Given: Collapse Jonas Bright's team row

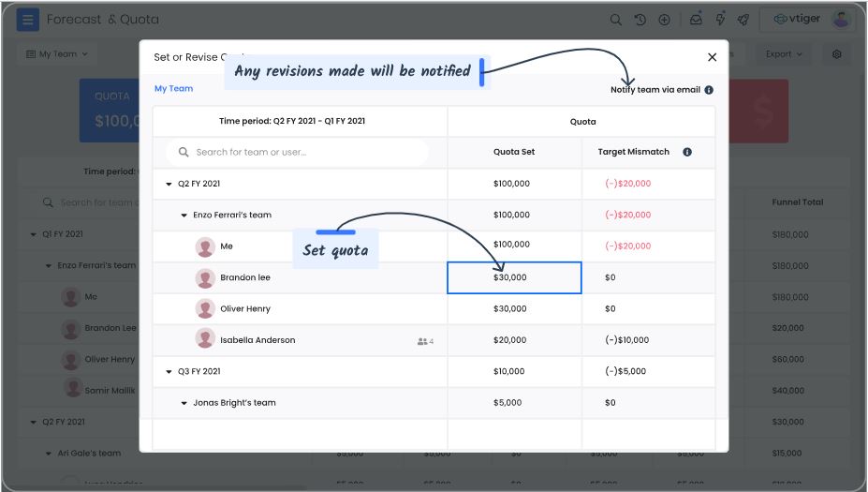Looking at the screenshot, I should click(x=184, y=403).
